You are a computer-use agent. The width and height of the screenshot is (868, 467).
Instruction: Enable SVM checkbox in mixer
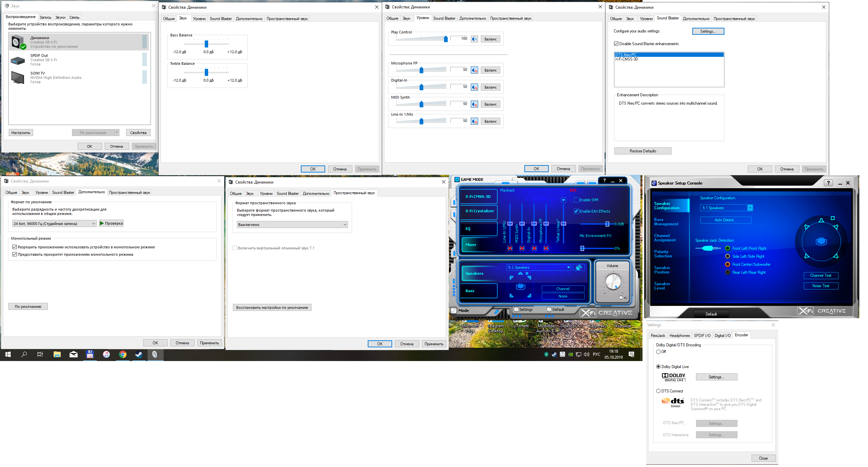(576, 200)
